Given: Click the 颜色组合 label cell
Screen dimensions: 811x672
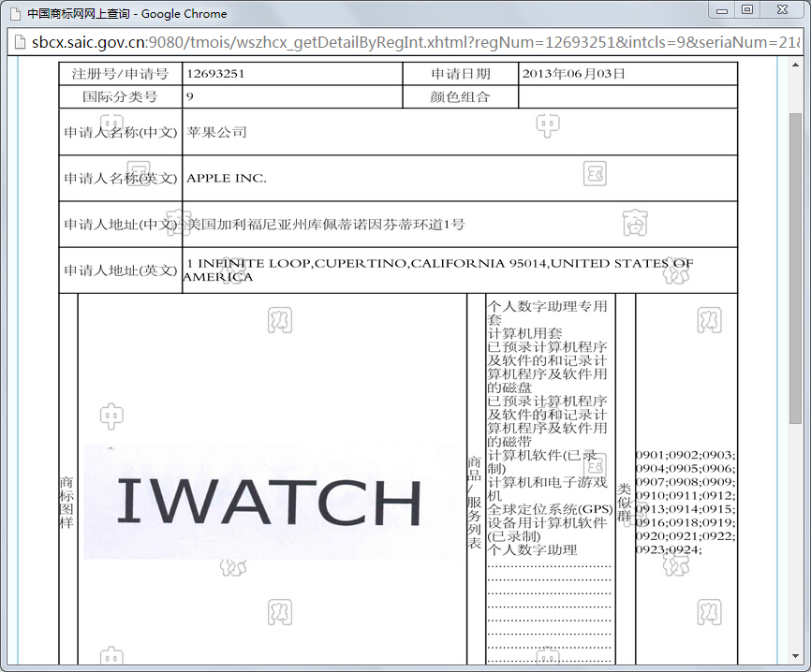Looking at the screenshot, I should point(461,96).
